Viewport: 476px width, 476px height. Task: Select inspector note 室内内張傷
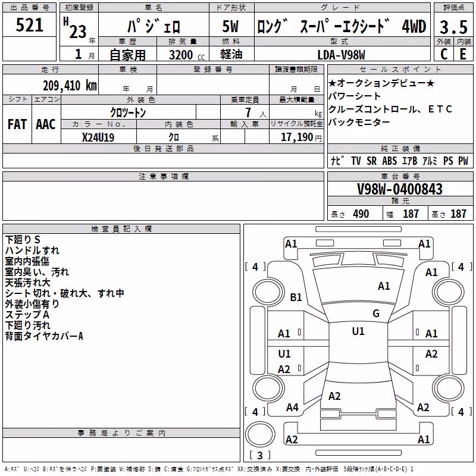tap(27, 261)
